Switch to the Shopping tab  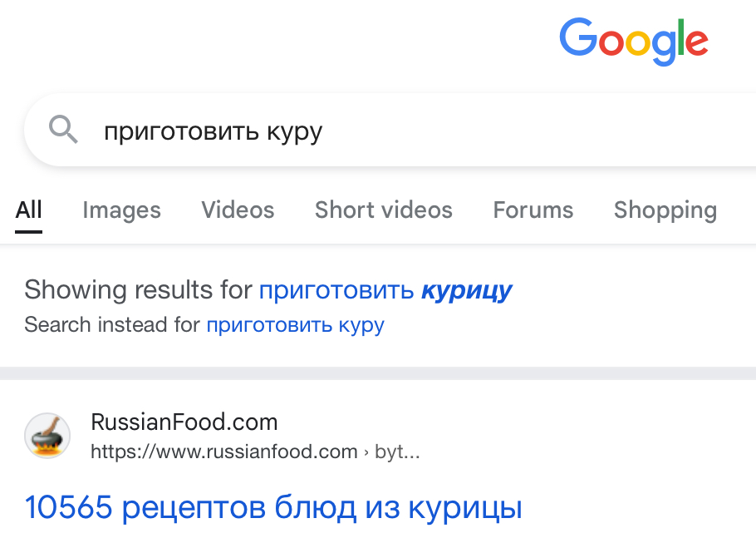[x=665, y=210]
